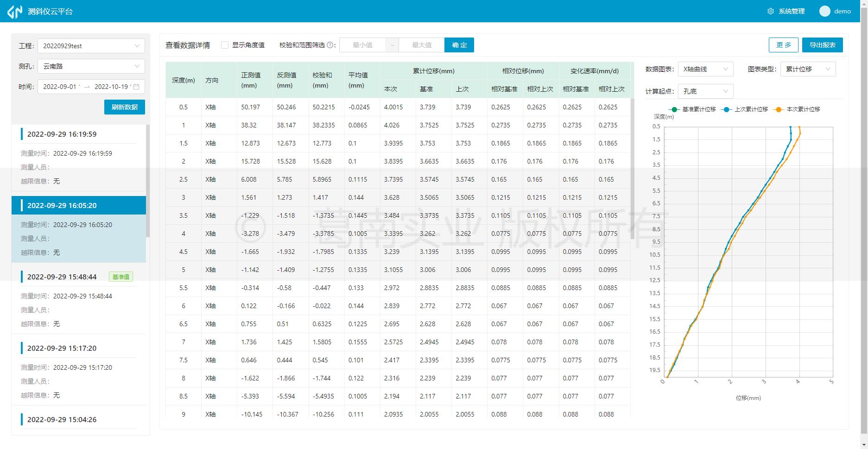Select record 2022-09-29 15:48:44

62,277
